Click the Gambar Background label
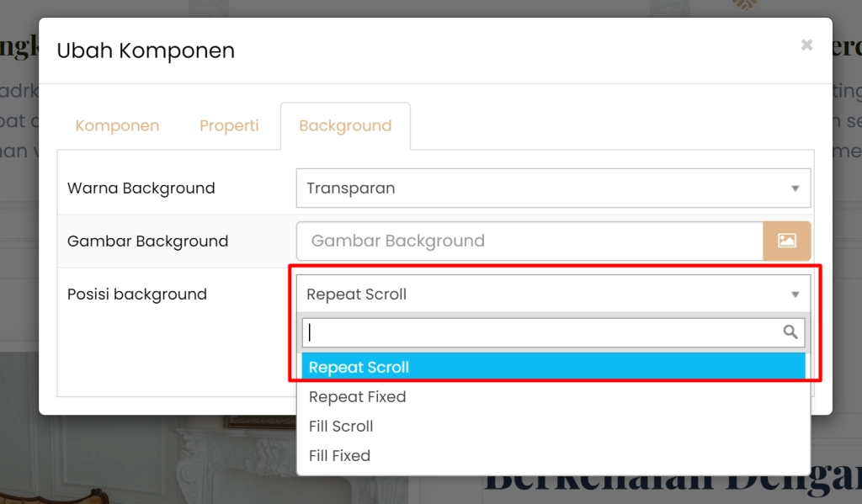Image resolution: width=862 pixels, height=504 pixels. [x=147, y=241]
